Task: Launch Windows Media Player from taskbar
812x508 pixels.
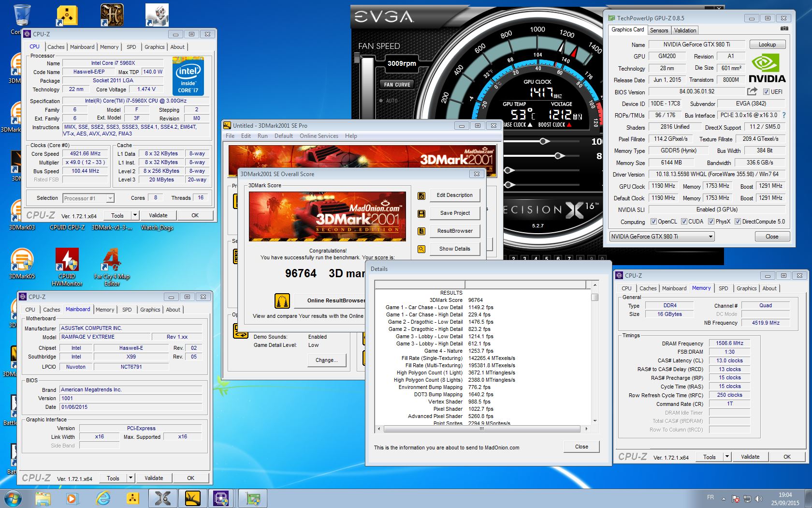Action: click(x=72, y=498)
